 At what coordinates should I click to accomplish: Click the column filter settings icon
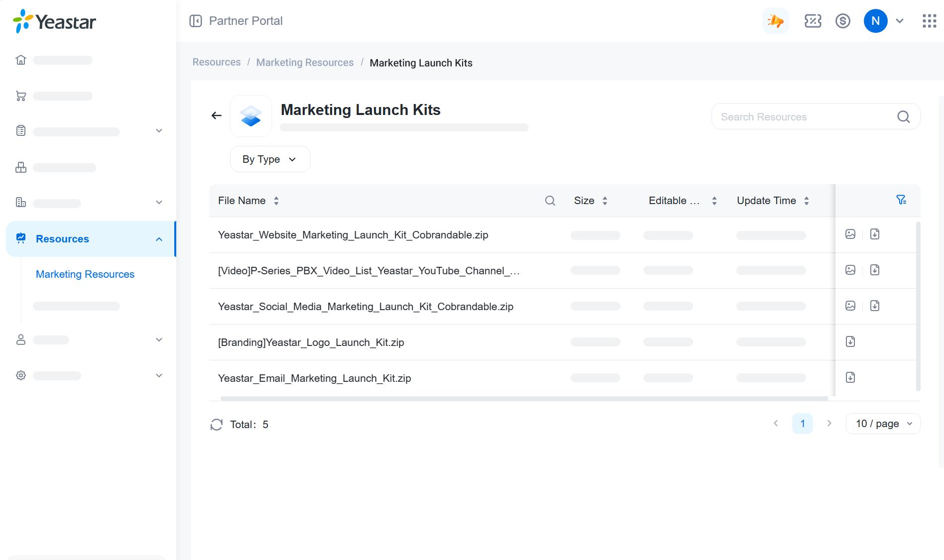(x=901, y=200)
